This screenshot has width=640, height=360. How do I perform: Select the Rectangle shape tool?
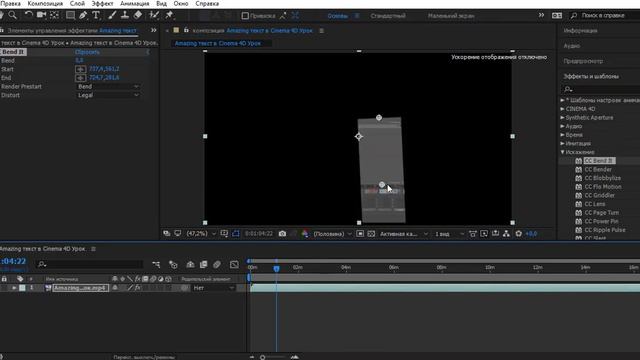coord(70,15)
